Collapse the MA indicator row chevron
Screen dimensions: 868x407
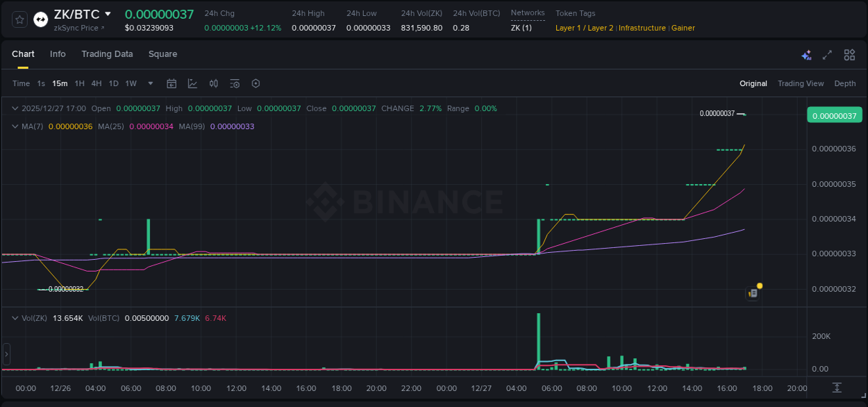pyautogui.click(x=14, y=126)
